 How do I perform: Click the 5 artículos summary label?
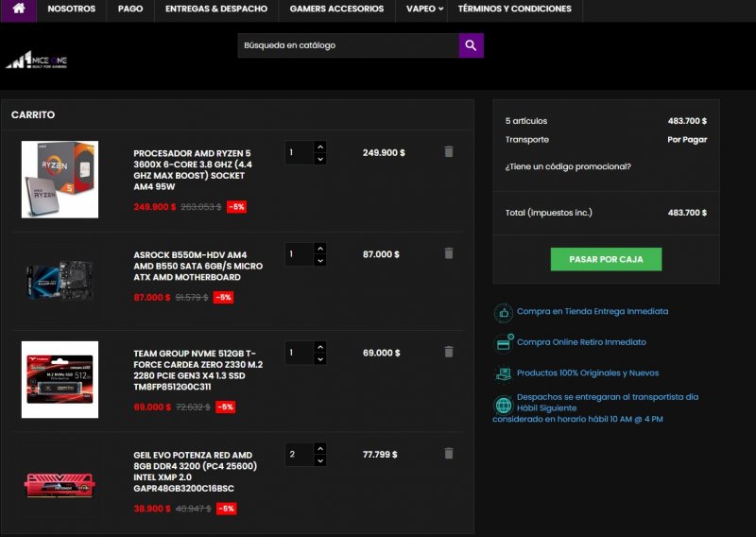[x=526, y=121]
